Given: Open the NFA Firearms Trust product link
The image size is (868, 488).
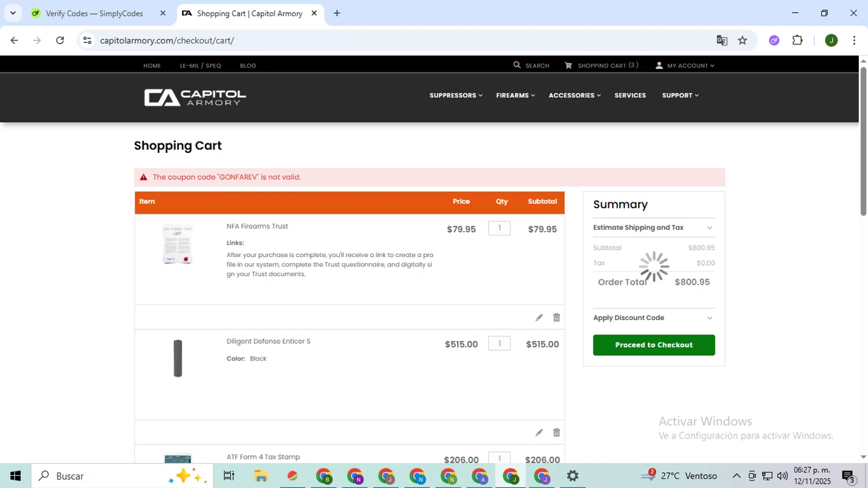Looking at the screenshot, I should [x=257, y=226].
